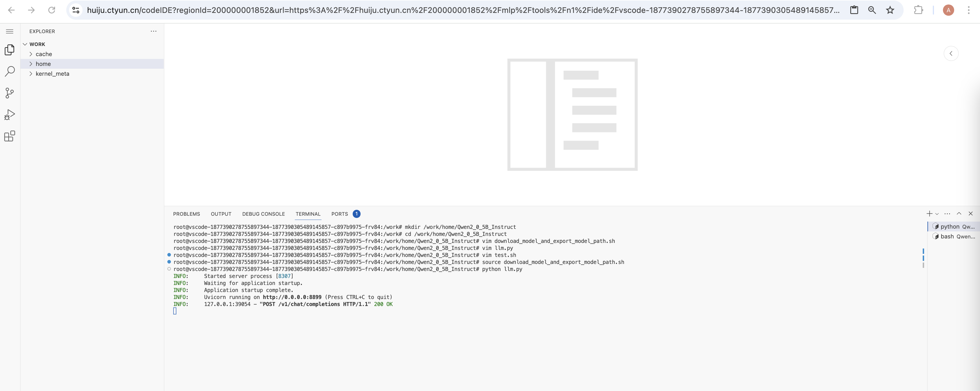Maximize the terminal panel size
This screenshot has width=980, height=391.
click(x=959, y=213)
